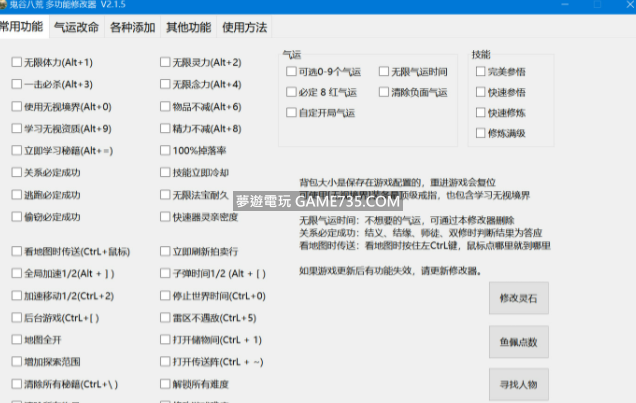The image size is (636, 403).
Task: Select the 其他功能 tab
Action: 189,27
